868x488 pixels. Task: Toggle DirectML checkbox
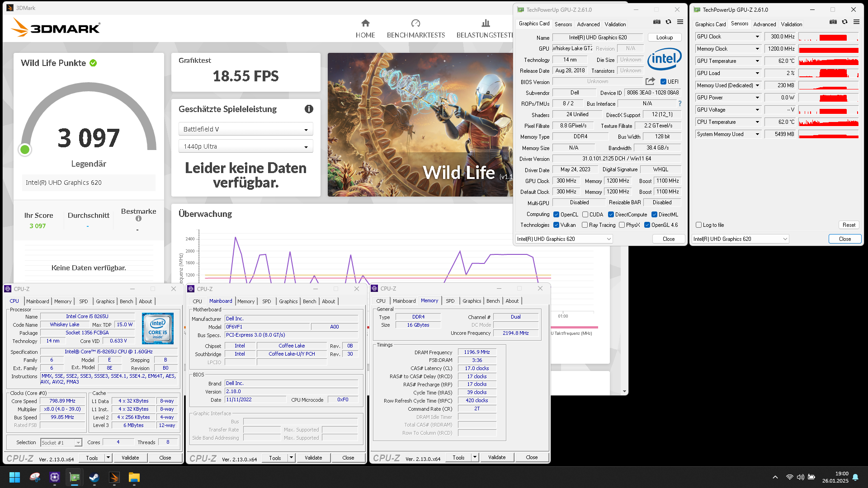(x=654, y=215)
